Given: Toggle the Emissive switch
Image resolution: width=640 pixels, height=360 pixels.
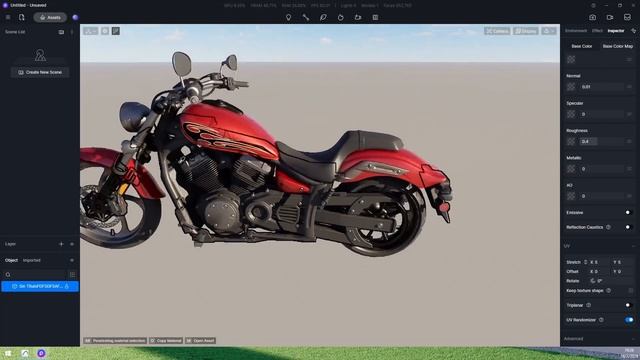Looking at the screenshot, I should click(629, 213).
